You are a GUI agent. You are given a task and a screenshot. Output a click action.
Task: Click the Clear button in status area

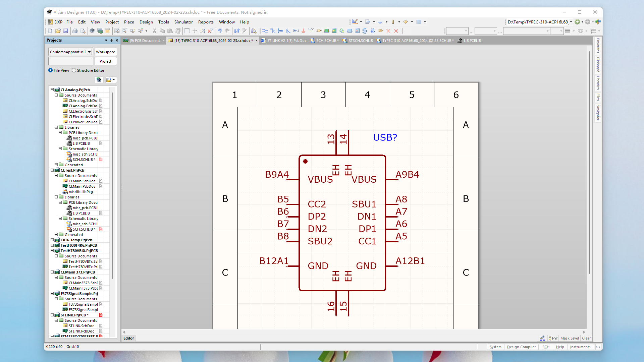(586, 338)
